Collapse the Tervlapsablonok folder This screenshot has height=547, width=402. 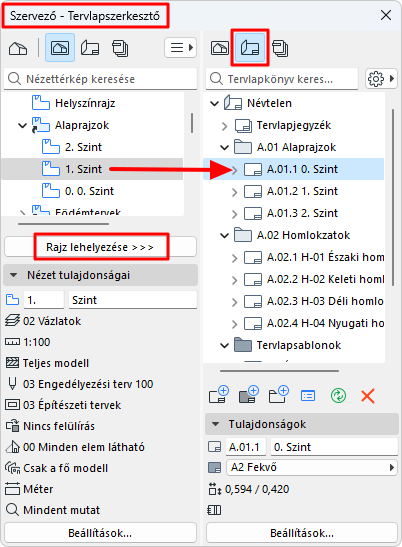coord(224,345)
